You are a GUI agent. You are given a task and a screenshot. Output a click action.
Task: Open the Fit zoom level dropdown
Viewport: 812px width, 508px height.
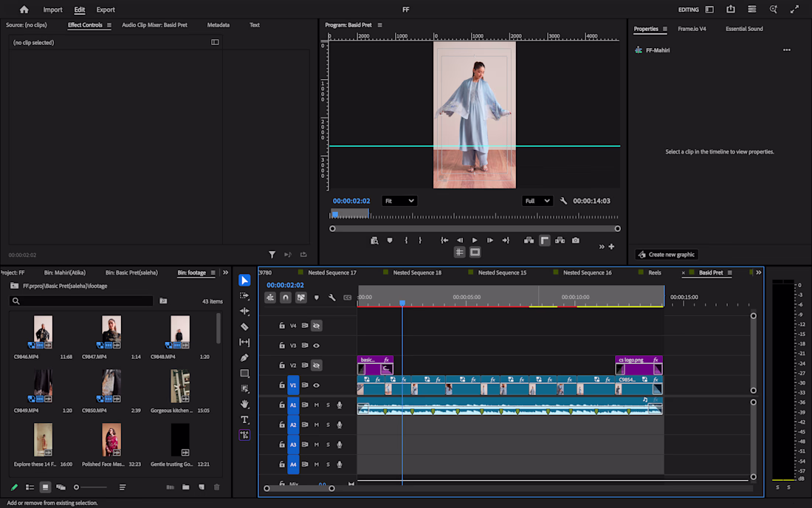coord(399,201)
